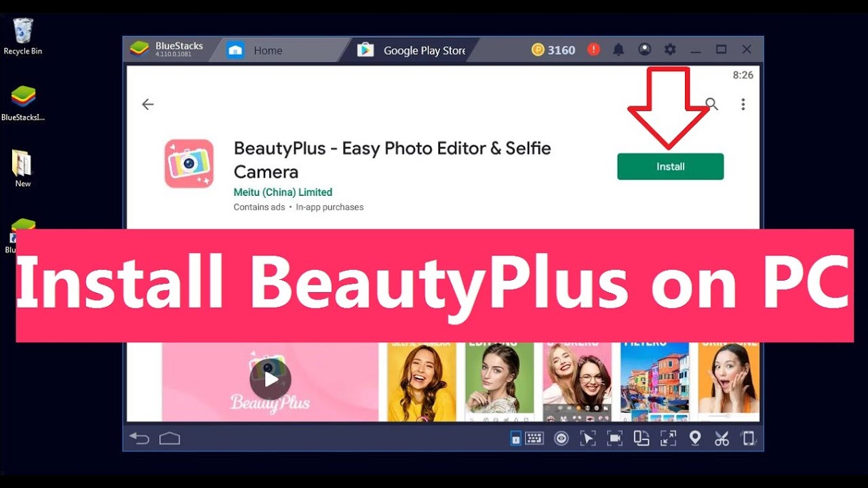The width and height of the screenshot is (868, 488).
Task: Open the account profile icon
Action: pyautogui.click(x=645, y=49)
